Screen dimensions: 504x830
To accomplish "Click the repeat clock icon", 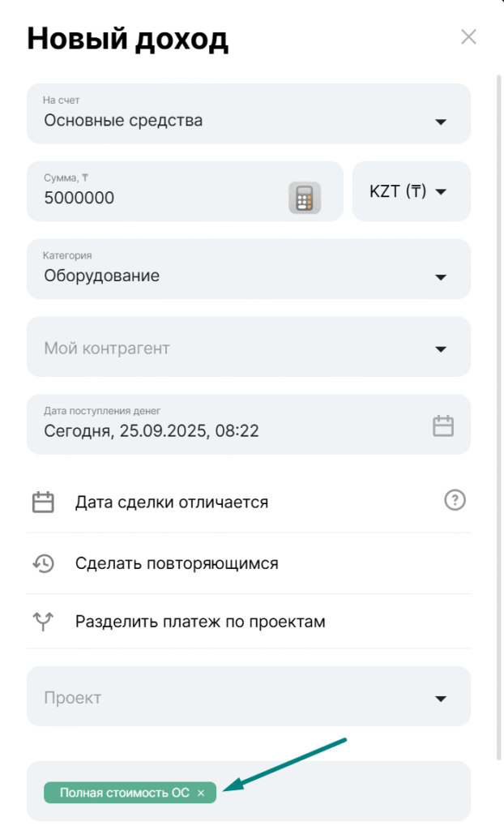I will click(x=43, y=563).
